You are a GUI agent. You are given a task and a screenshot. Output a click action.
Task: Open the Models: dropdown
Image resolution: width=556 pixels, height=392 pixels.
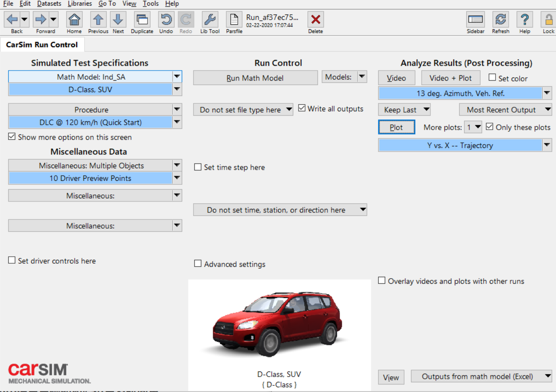click(344, 77)
